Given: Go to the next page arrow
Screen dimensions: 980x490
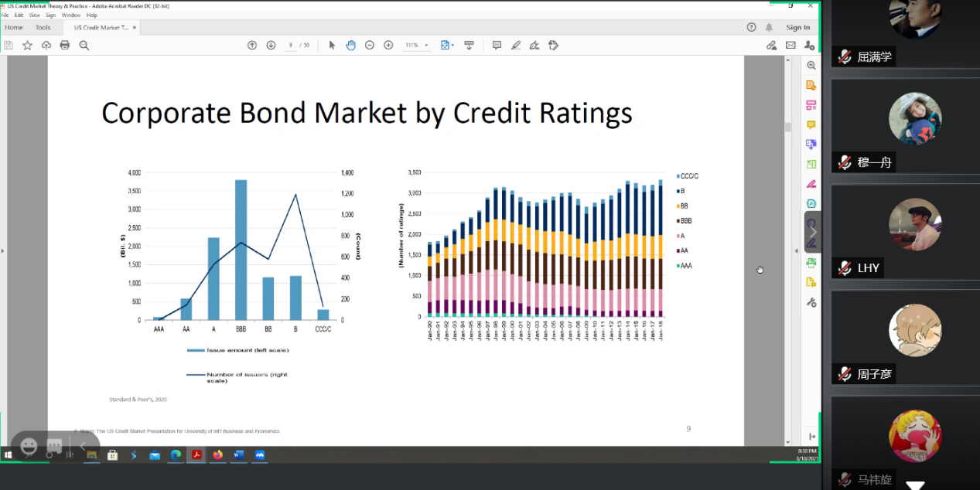Looking at the screenshot, I should (271, 46).
